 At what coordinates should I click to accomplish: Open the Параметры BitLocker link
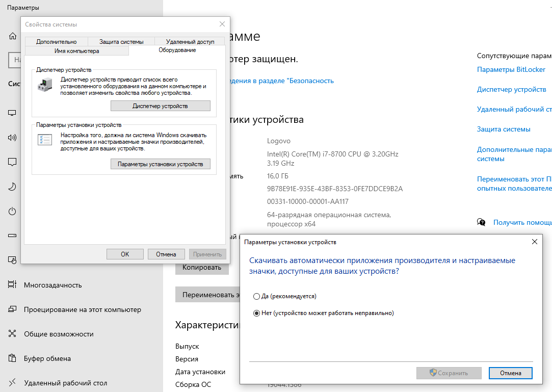(504, 69)
